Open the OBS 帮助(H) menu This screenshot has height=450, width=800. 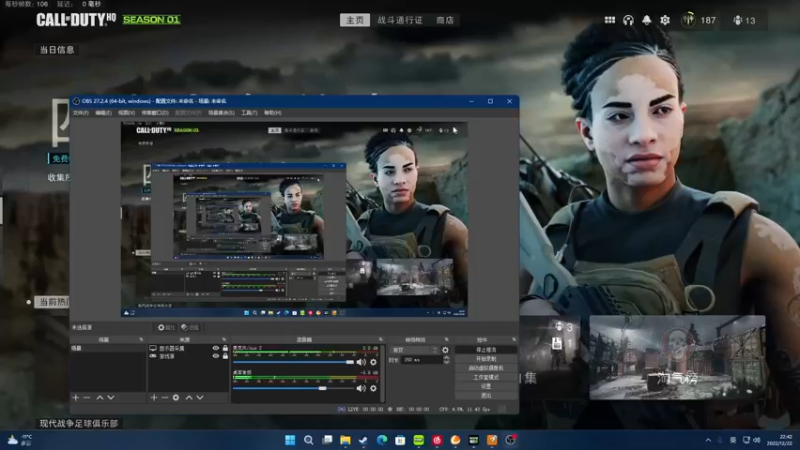272,113
